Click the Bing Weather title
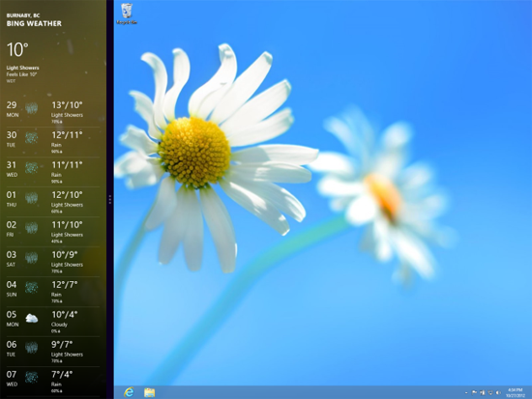Screen dimensions: 532x399 34,23
